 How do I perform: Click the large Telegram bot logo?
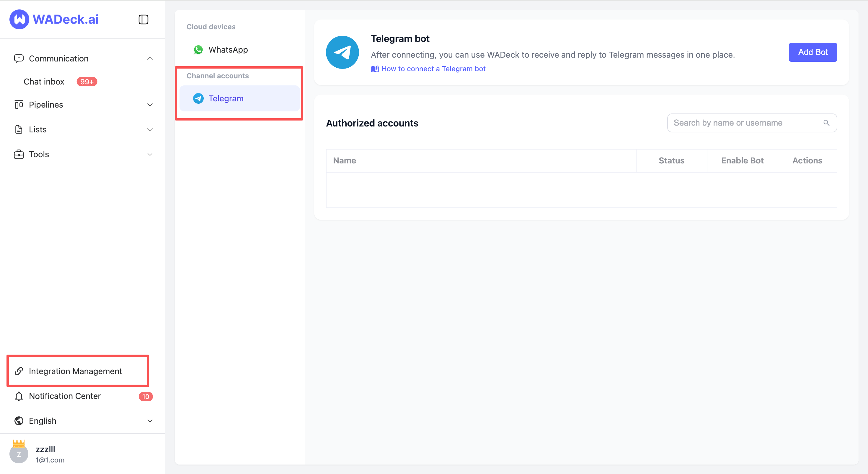point(342,52)
